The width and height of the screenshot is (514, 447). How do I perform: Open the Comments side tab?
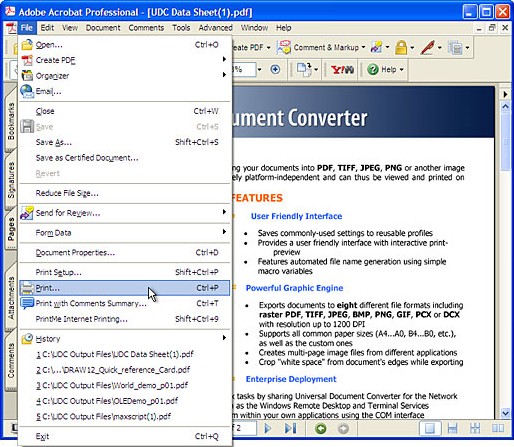(11, 360)
